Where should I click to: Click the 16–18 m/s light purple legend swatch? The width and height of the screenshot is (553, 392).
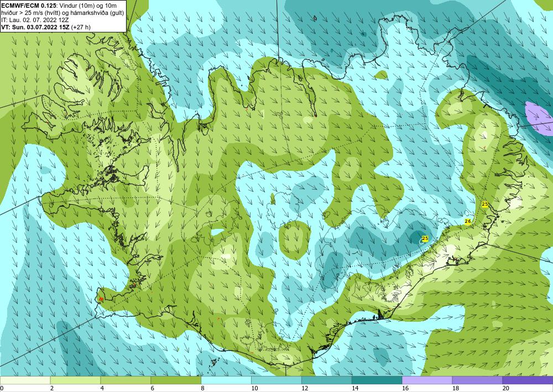tap(427, 380)
